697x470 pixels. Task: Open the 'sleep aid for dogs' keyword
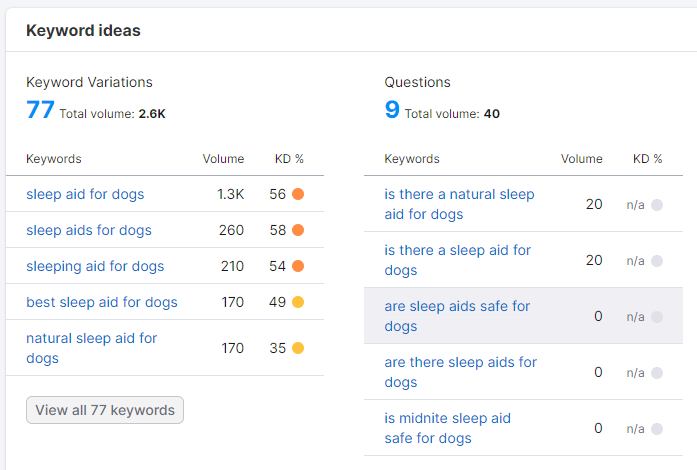point(85,194)
